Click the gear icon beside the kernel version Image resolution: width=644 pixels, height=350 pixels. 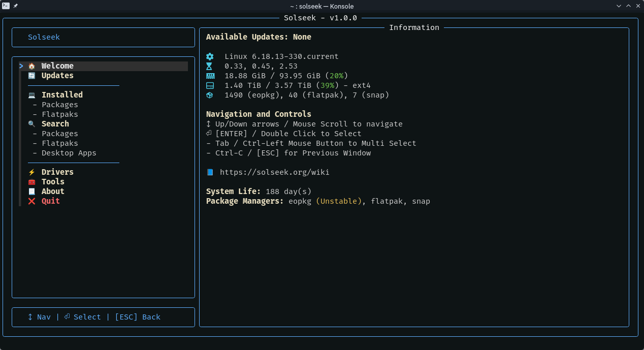(x=210, y=56)
